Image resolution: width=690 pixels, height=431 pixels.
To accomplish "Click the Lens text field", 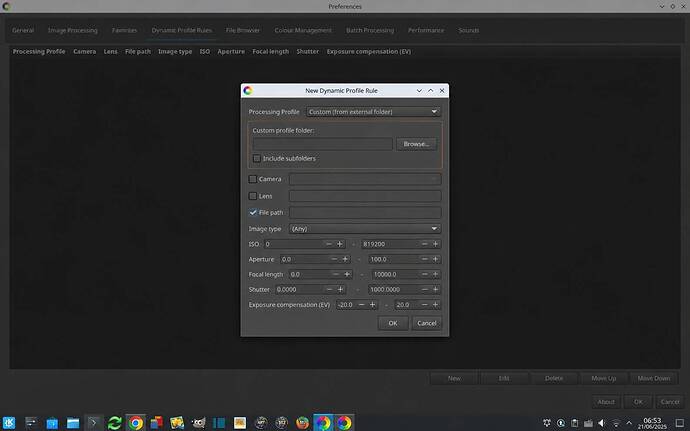I will pyautogui.click(x=365, y=196).
